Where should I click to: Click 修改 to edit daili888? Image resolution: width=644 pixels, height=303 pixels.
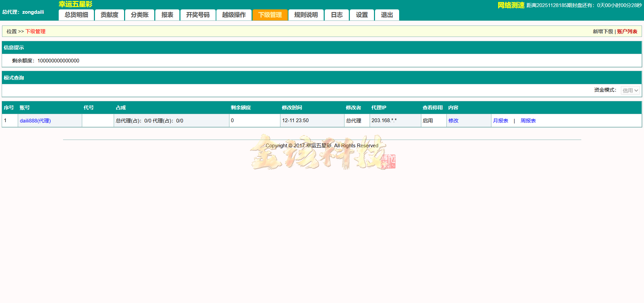click(x=453, y=120)
